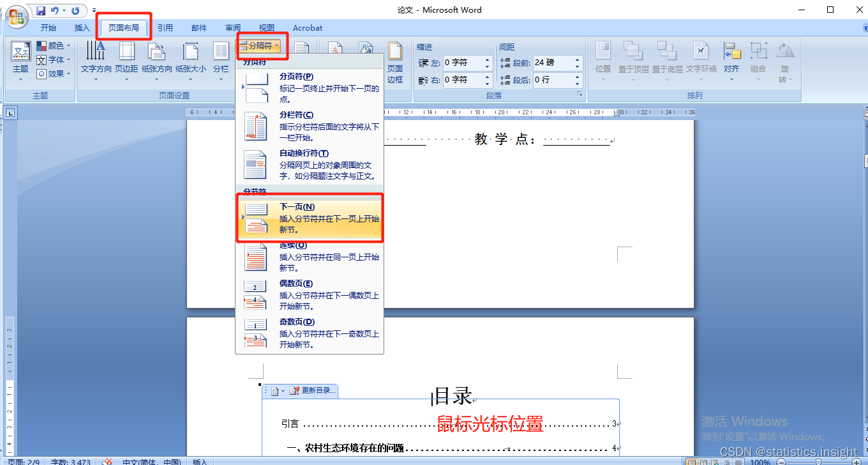Insert a Page break (分页符)
This screenshot has width=868, height=465.
pos(310,88)
